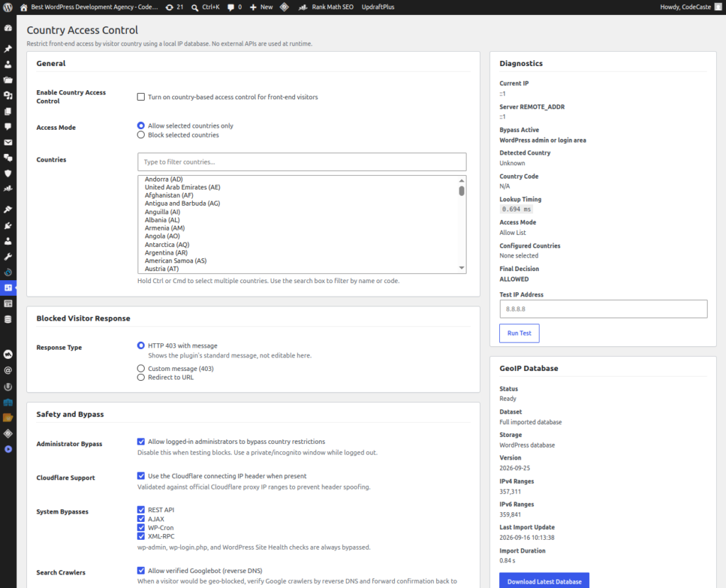Open the Dashboard sidebar icon
Viewport: 726px width, 588px height.
pyautogui.click(x=8, y=28)
